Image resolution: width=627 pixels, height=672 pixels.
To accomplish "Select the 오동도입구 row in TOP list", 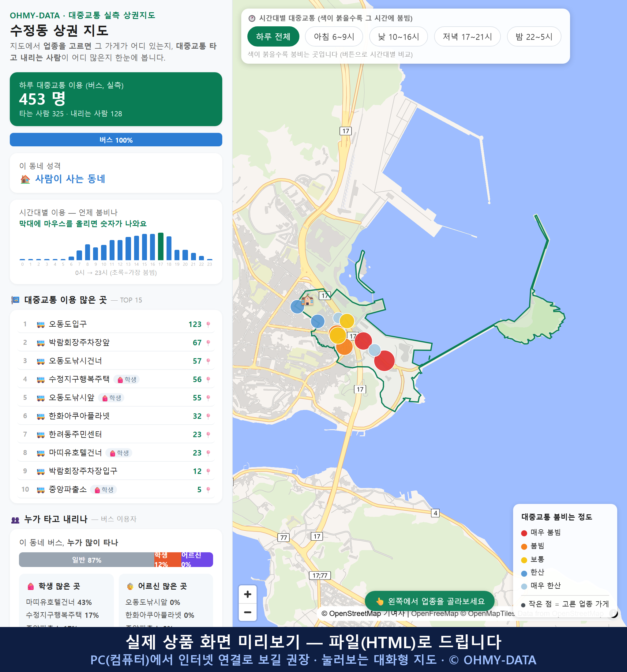I will (x=116, y=324).
